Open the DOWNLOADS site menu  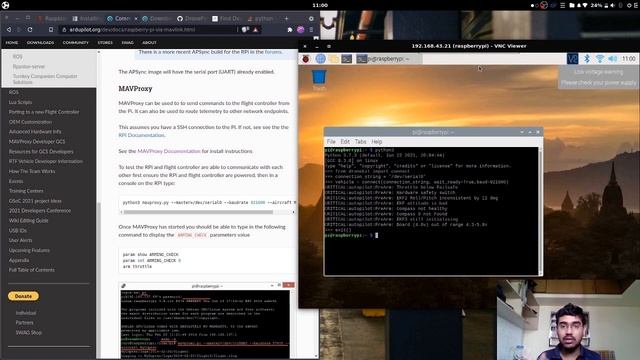(40, 42)
